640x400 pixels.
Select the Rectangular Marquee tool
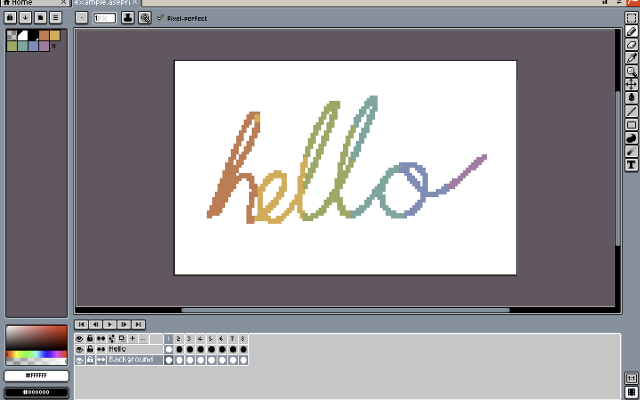coord(631,18)
